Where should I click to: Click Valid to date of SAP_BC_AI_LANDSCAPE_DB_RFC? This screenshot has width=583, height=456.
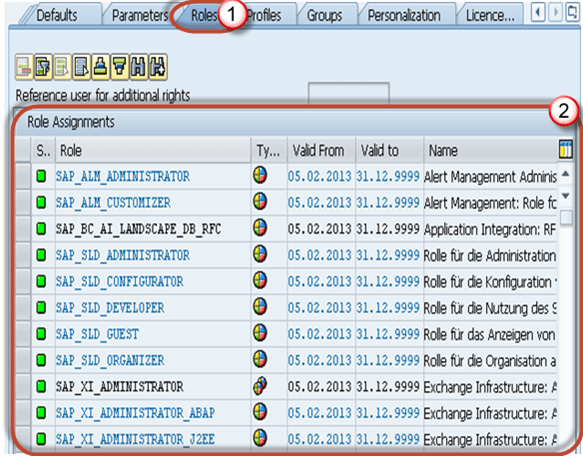point(388,229)
